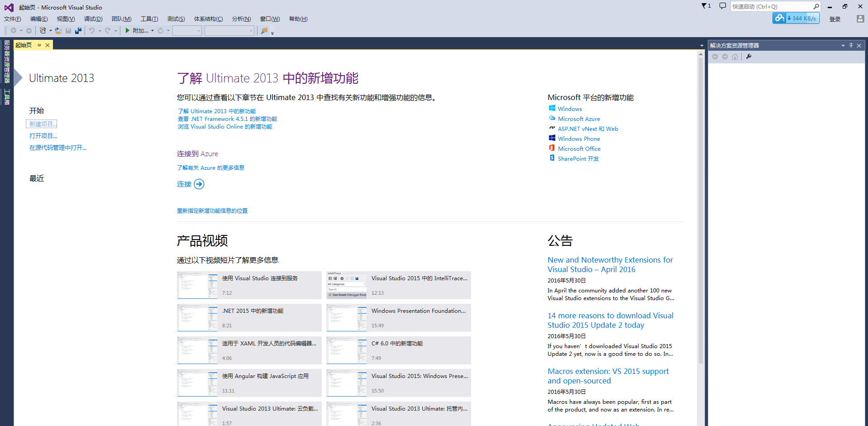The image size is (868, 426).
Task: Open the Microsoft Azure platform link
Action: tap(579, 119)
